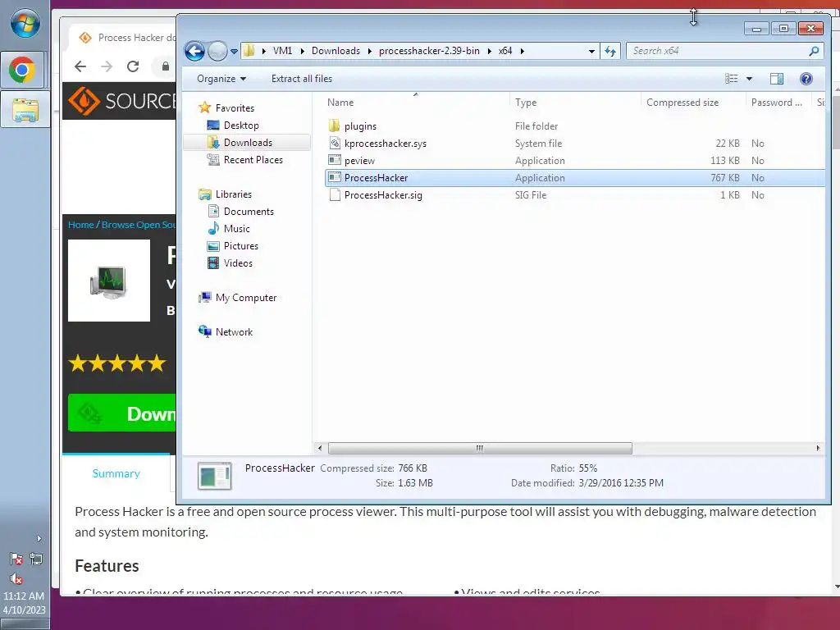Screen dimensions: 840x630
Task: Click the Chrome Forward arrow
Action: click(107, 66)
